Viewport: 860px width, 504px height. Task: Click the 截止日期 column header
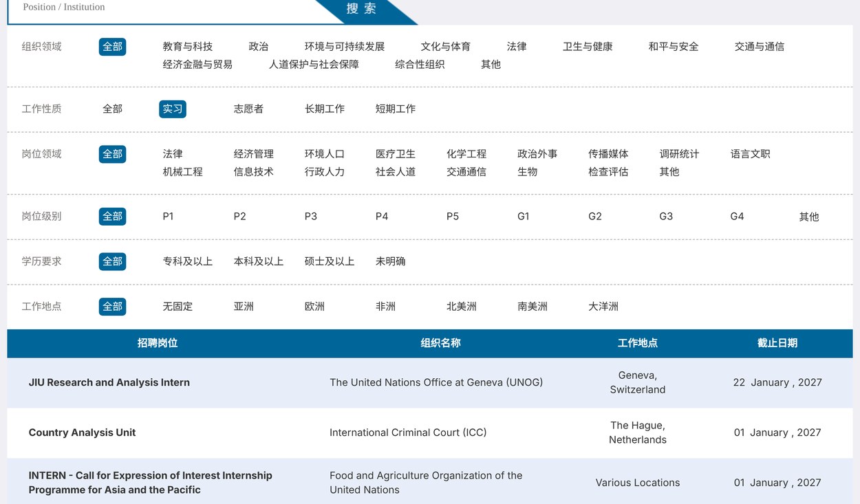pos(777,343)
